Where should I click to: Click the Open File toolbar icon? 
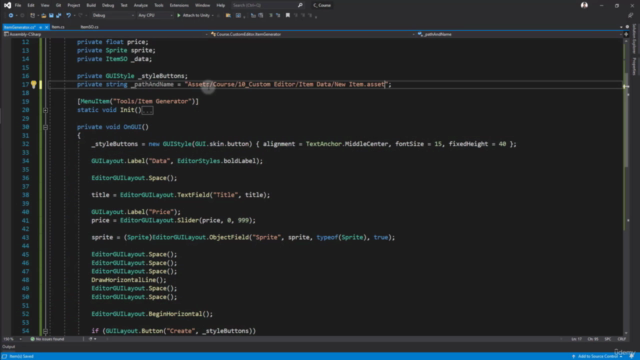44,16
